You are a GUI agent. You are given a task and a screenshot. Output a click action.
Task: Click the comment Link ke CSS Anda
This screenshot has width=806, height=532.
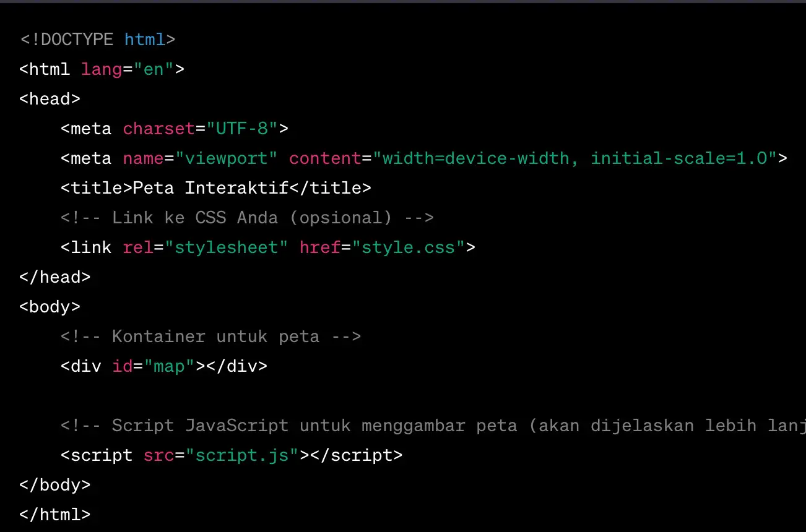click(248, 218)
